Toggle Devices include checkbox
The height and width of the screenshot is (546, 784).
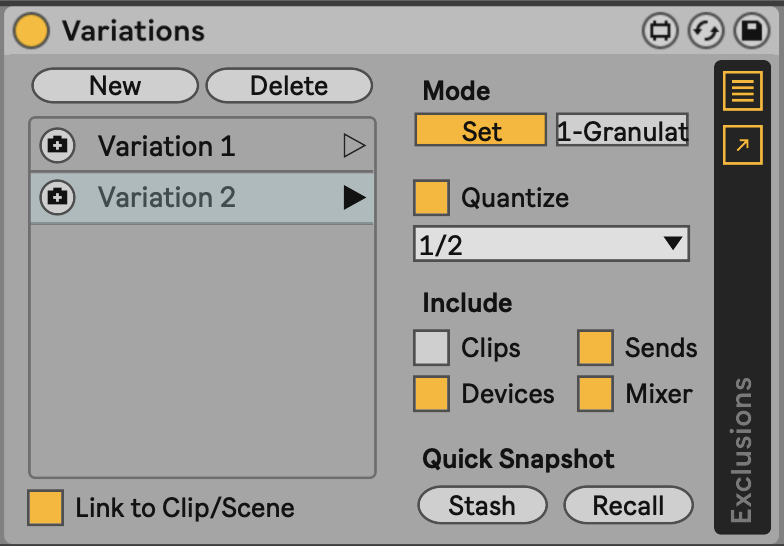(x=432, y=394)
